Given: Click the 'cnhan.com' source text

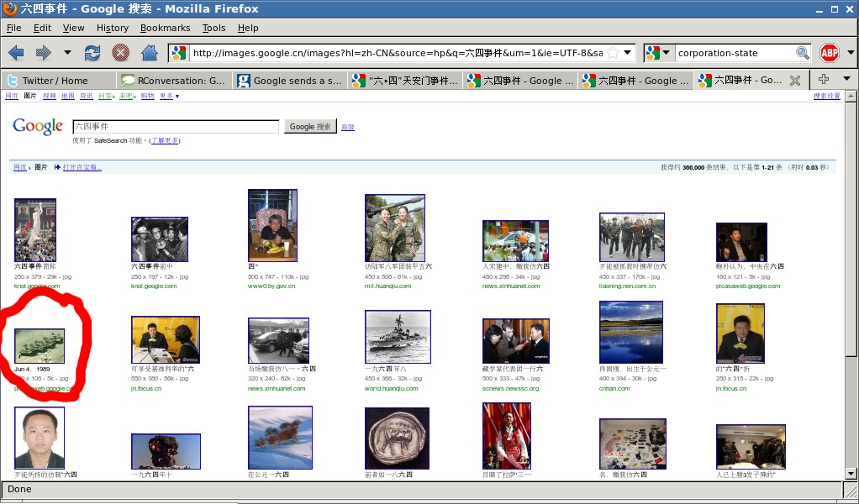Looking at the screenshot, I should [x=614, y=389].
